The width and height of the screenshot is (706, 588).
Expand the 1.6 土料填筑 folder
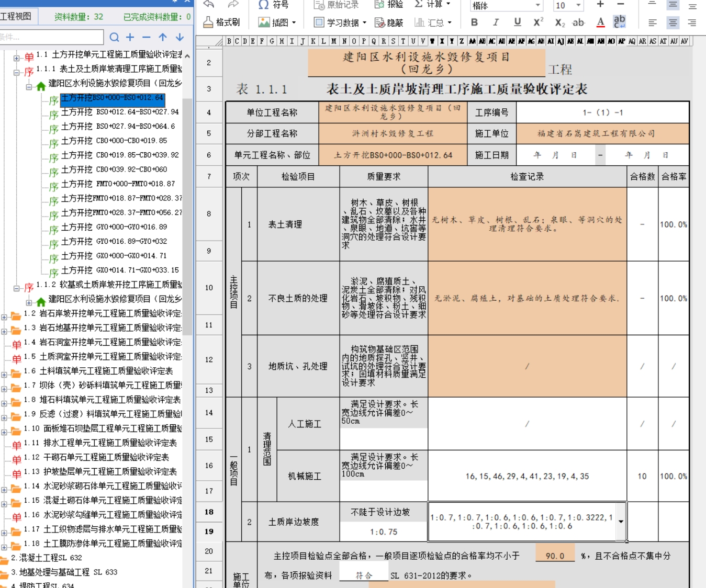[x=4, y=375]
